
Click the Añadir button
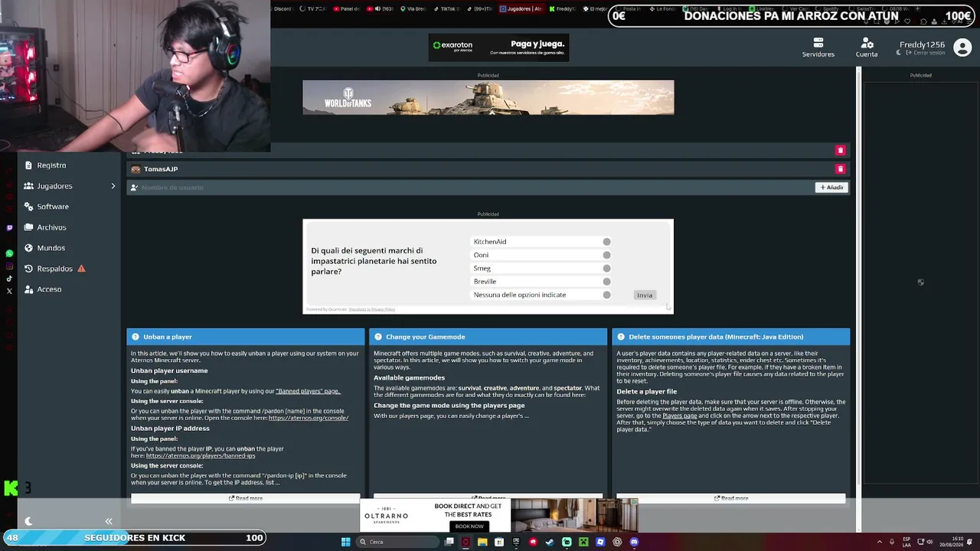pos(831,187)
